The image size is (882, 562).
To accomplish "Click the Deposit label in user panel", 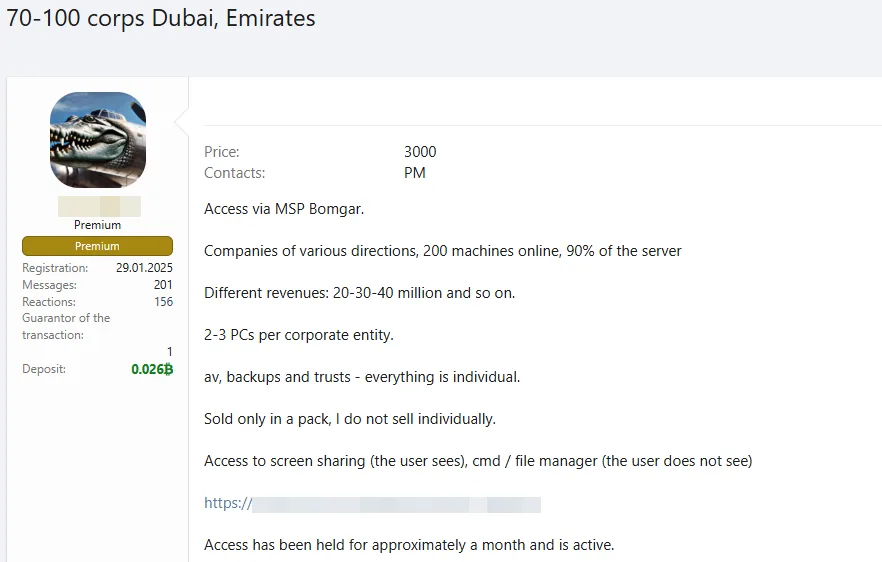I will point(44,369).
